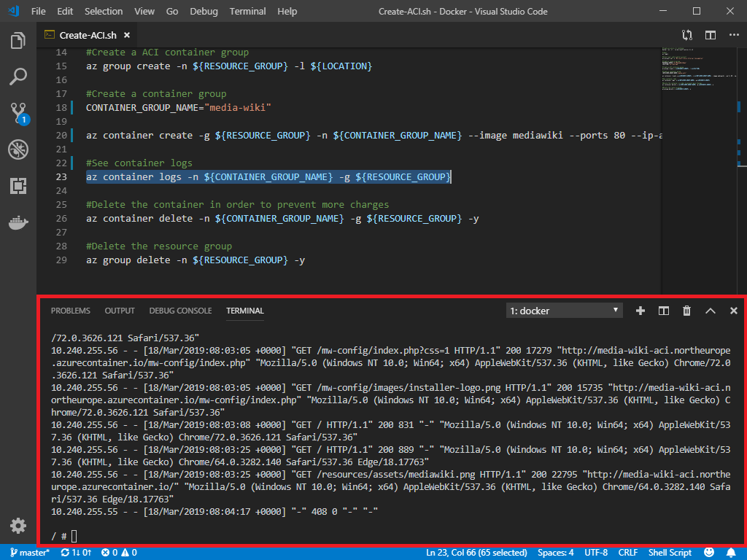Click the '#See container logs' comment

[x=139, y=163]
